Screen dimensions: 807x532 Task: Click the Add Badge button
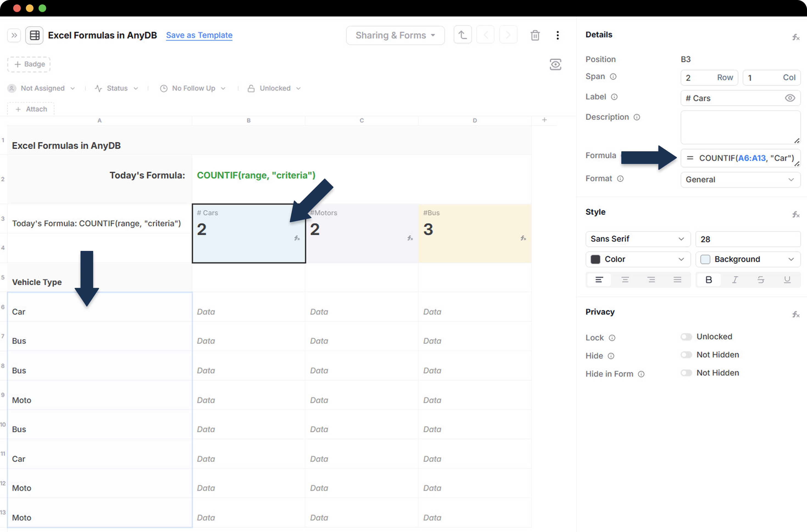click(x=29, y=64)
